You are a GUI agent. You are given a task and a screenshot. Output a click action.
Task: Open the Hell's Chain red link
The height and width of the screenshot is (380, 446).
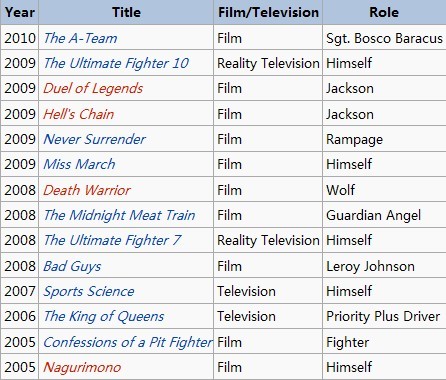click(x=79, y=114)
